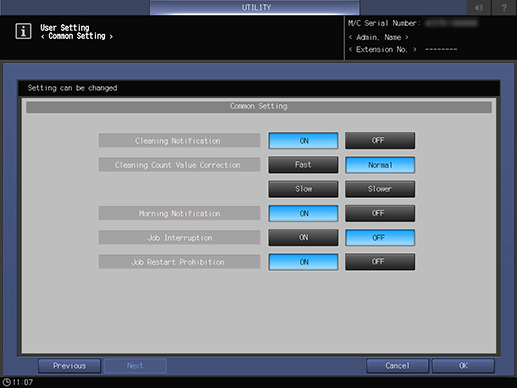
Task: Go to the Previous settings page
Action: coord(69,366)
